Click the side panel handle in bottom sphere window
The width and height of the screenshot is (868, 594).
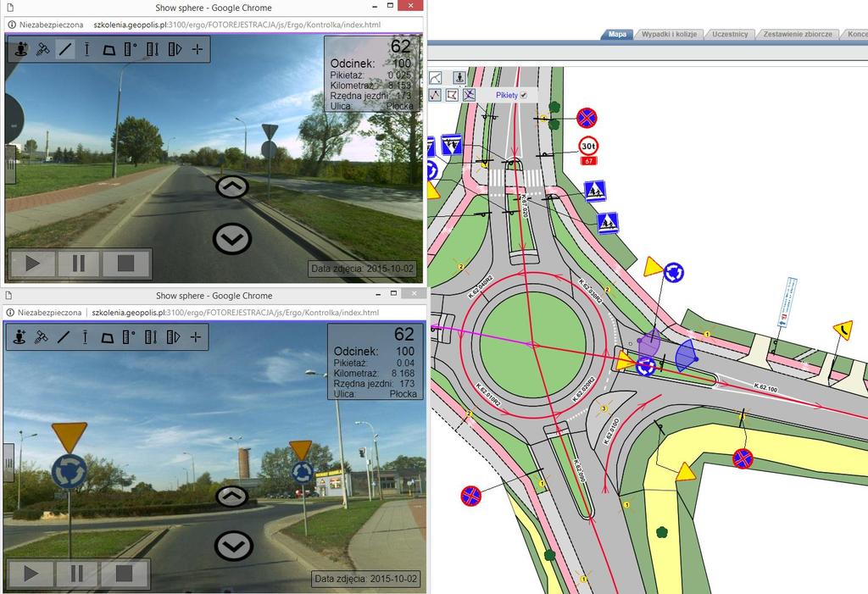[x=8, y=463]
